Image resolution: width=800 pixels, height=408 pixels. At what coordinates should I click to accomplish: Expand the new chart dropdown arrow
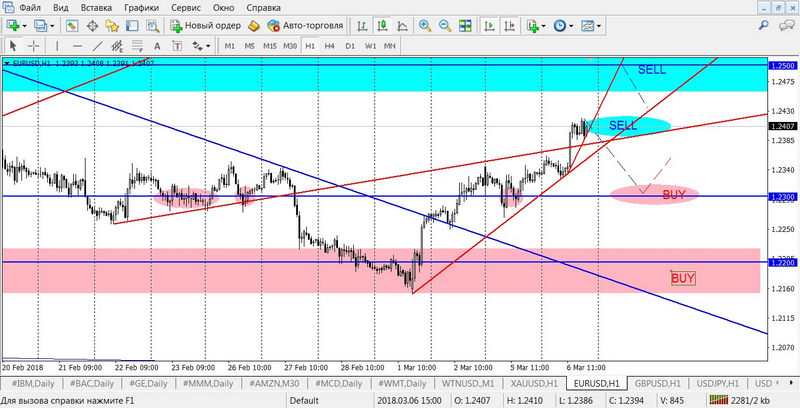(26, 25)
